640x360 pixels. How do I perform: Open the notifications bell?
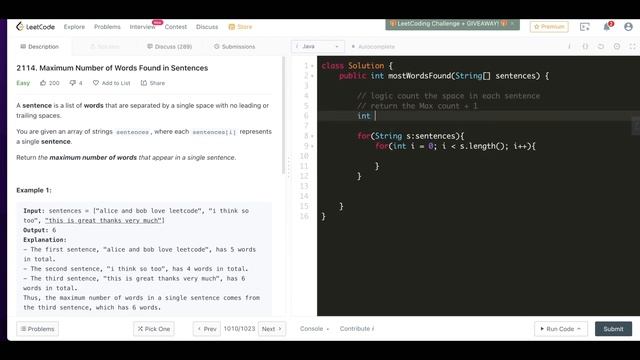point(607,27)
